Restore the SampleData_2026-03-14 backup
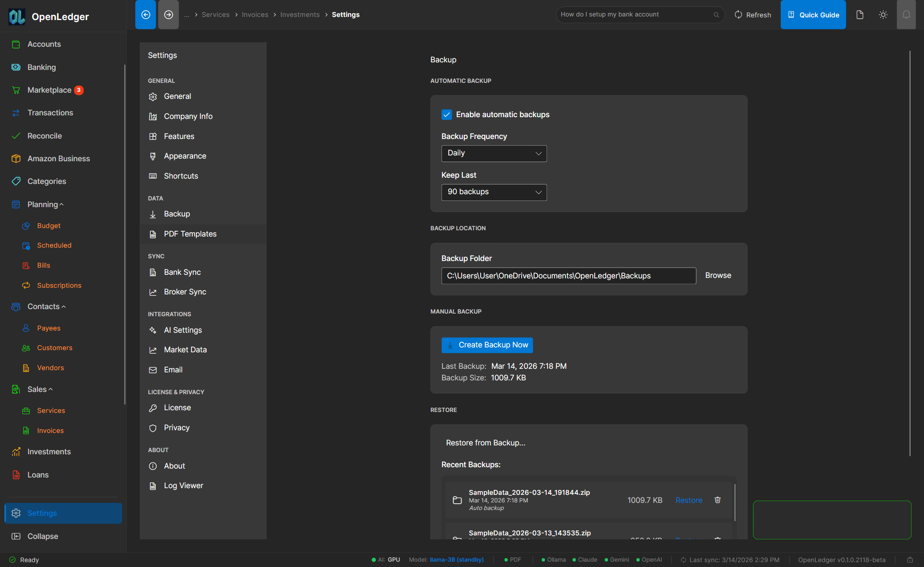This screenshot has width=924, height=567. click(x=689, y=500)
